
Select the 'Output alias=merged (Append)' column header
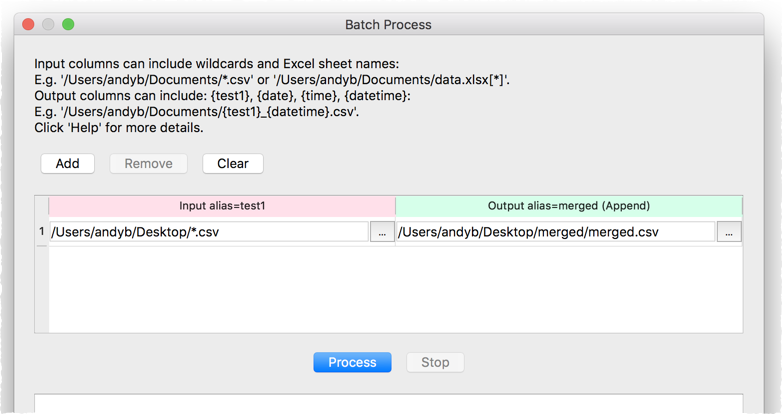[x=569, y=205]
